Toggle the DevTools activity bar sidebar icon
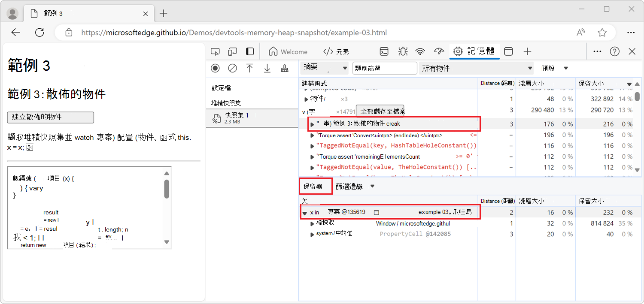This screenshot has width=644, height=304. (x=250, y=52)
